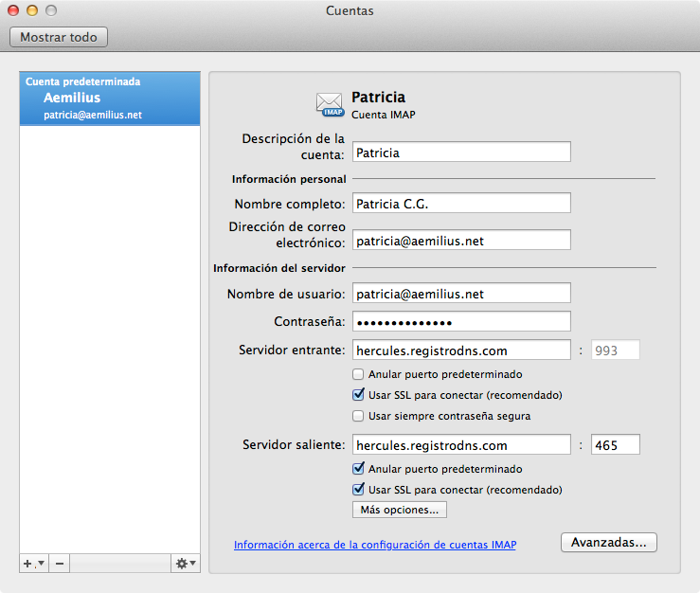Open the Más opciones dialog
The image size is (700, 593).
(x=400, y=510)
